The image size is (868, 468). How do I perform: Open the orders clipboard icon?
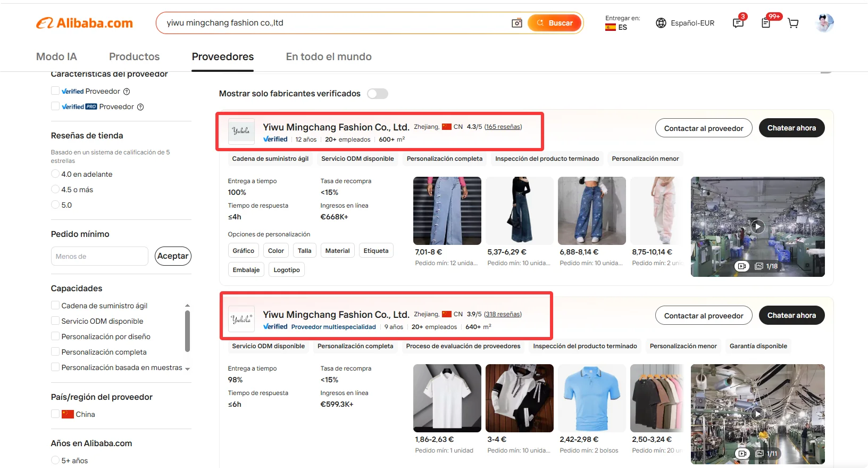766,23
